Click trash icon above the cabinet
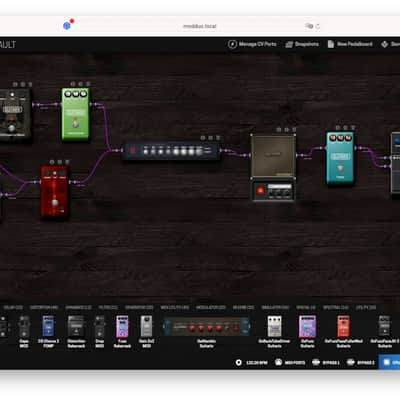Viewport: 400px width, 400px height. (294, 130)
